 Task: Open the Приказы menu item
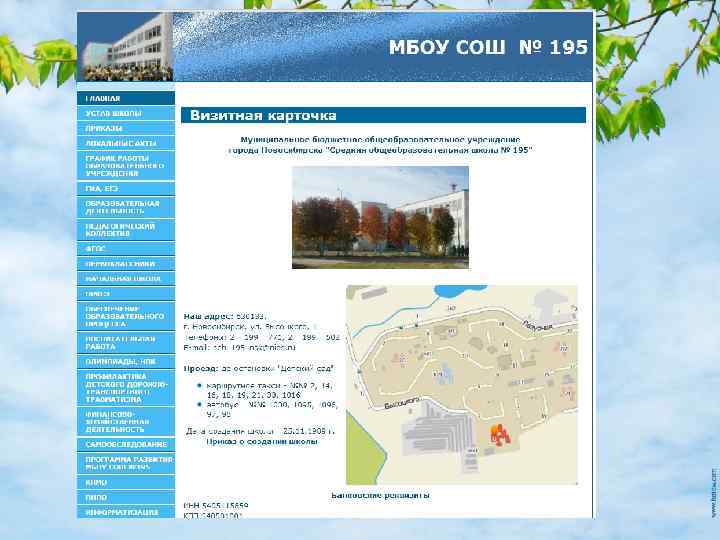126,129
